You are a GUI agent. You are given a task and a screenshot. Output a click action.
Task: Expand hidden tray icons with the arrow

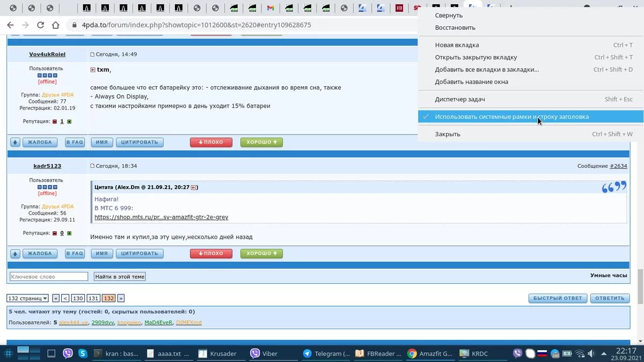604,353
